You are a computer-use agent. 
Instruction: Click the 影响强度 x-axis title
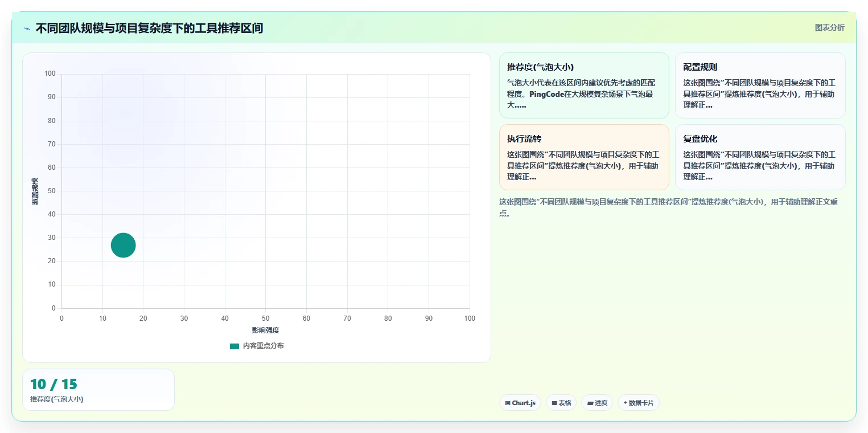[x=266, y=330]
